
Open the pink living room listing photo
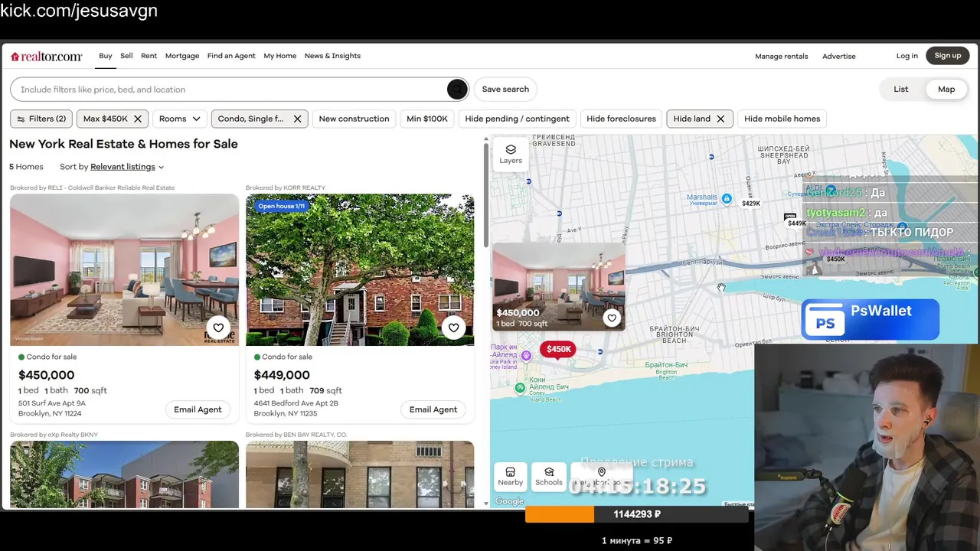(x=125, y=269)
